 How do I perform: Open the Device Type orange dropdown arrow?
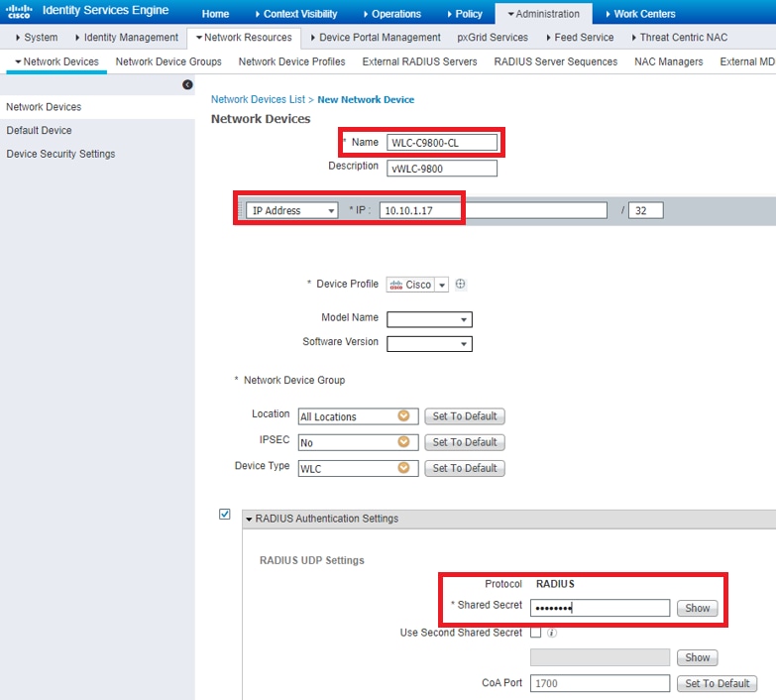pos(403,468)
